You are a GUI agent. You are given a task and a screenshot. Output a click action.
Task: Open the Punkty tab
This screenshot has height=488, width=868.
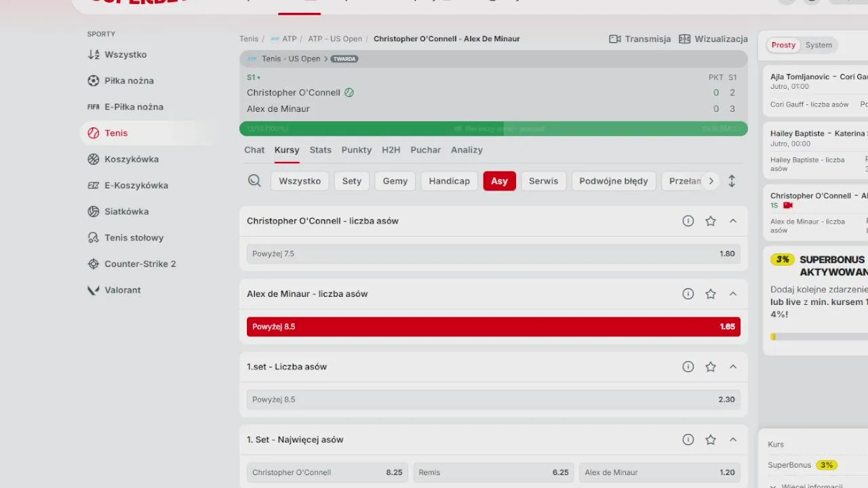click(357, 150)
